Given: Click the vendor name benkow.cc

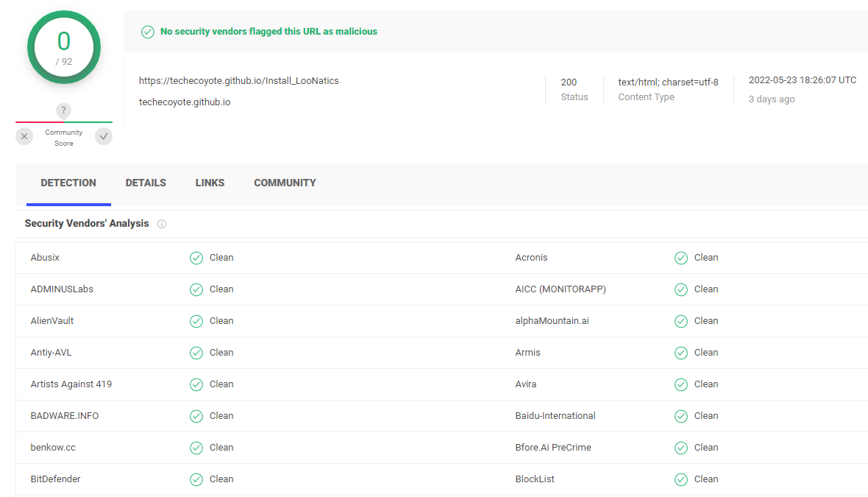Looking at the screenshot, I should [x=53, y=447].
